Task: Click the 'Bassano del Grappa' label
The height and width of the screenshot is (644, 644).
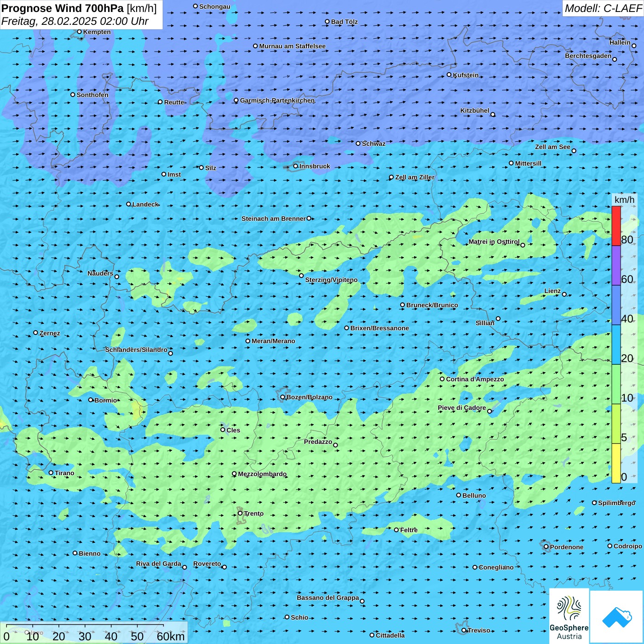Action: (328, 598)
